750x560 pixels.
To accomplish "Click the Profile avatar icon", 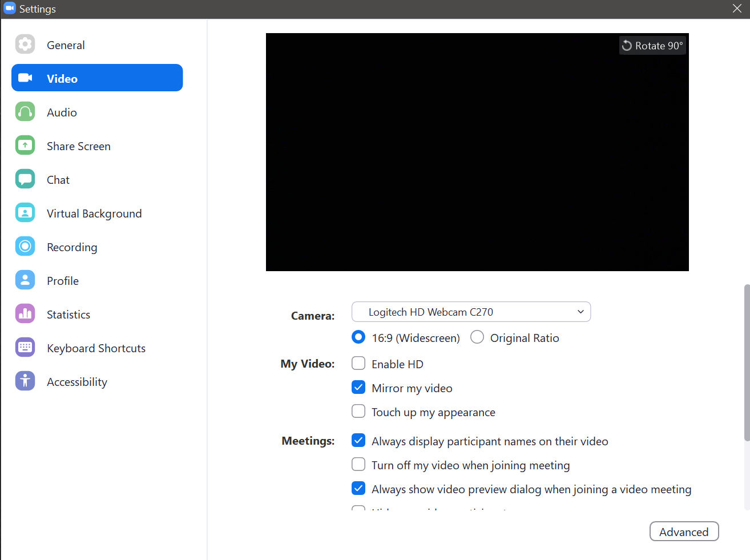I will (25, 280).
